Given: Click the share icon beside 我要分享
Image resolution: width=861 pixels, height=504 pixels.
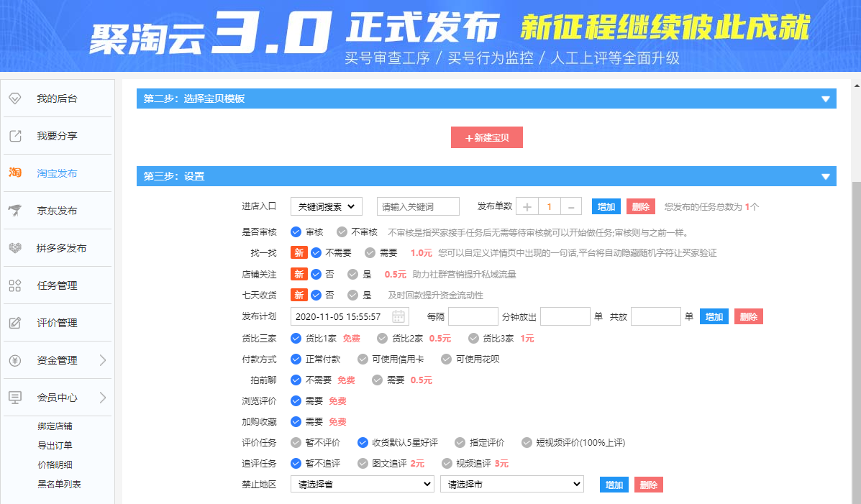Looking at the screenshot, I should [x=15, y=136].
